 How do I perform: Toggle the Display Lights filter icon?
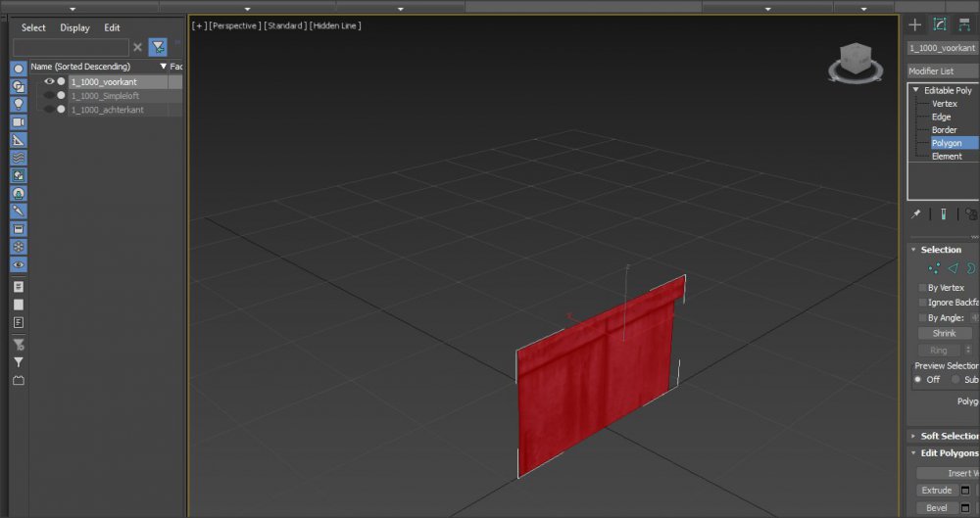coord(18,104)
